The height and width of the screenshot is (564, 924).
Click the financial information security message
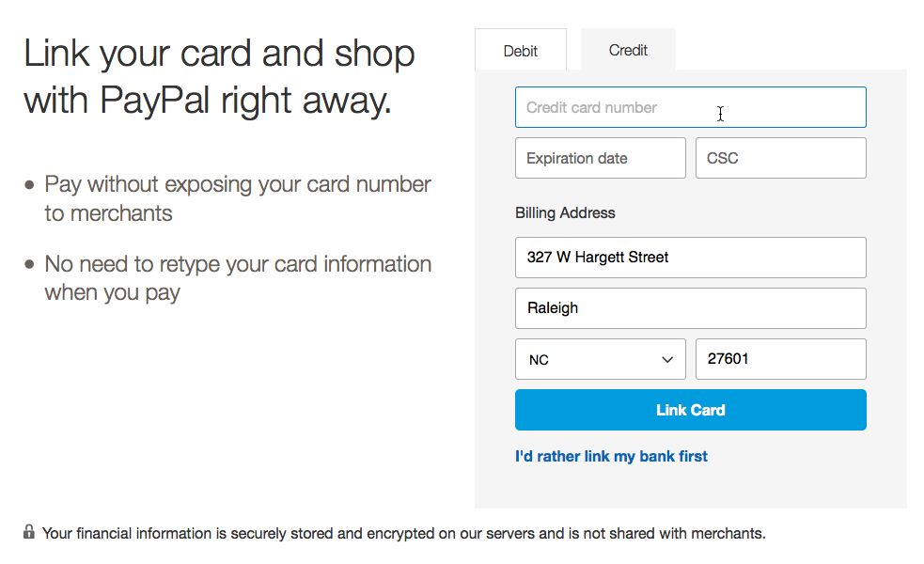(404, 533)
